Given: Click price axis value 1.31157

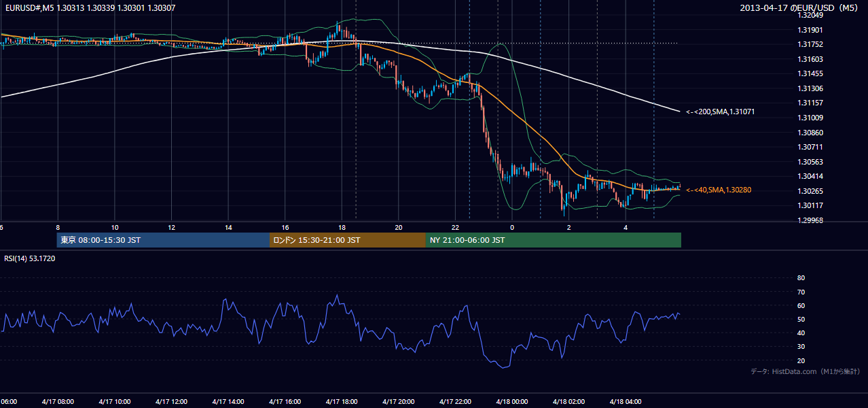Looking at the screenshot, I should pos(810,103).
